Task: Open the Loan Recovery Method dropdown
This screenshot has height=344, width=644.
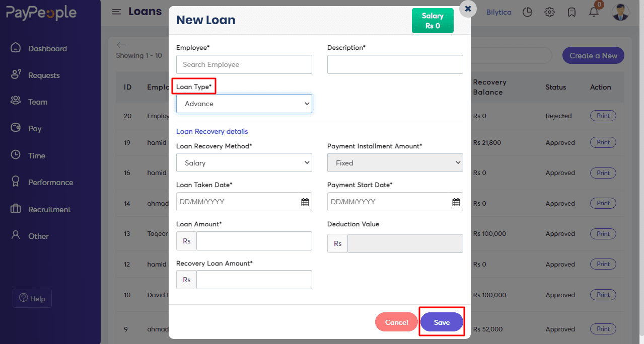Action: point(244,163)
